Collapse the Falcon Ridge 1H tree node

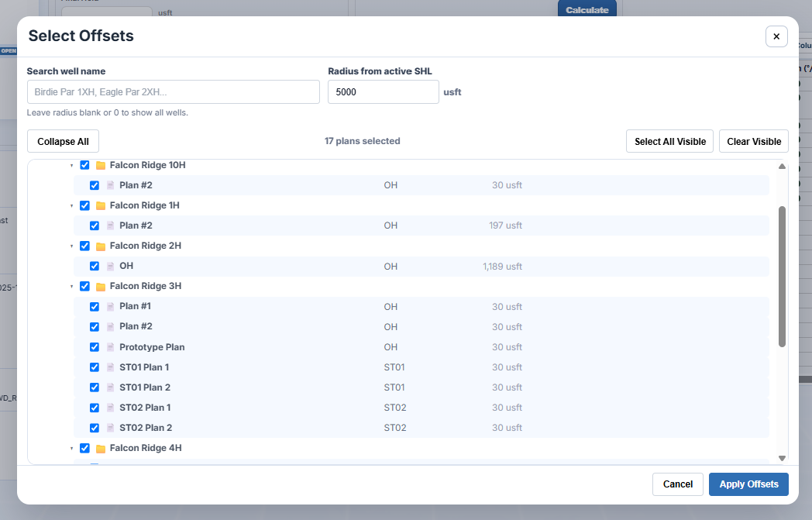71,206
